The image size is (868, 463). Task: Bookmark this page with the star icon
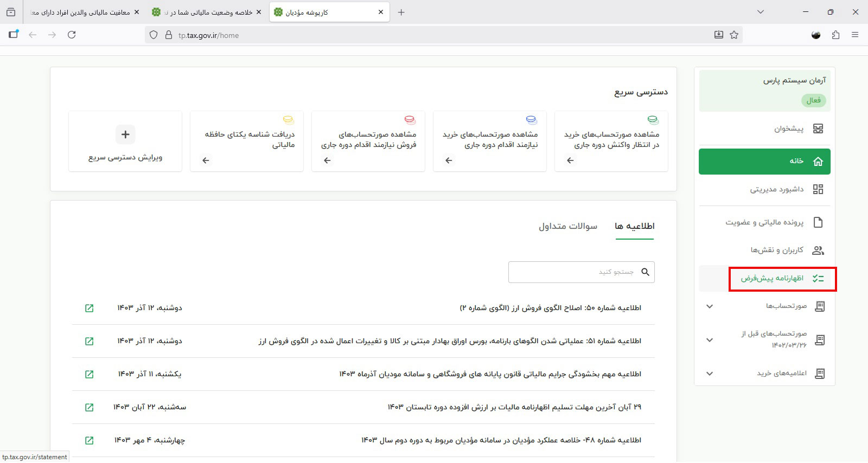pyautogui.click(x=734, y=35)
